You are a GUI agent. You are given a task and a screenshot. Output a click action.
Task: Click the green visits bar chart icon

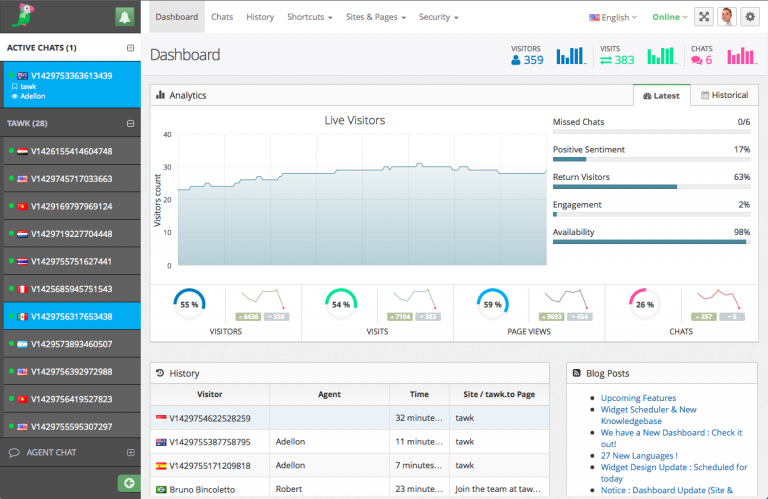point(661,56)
